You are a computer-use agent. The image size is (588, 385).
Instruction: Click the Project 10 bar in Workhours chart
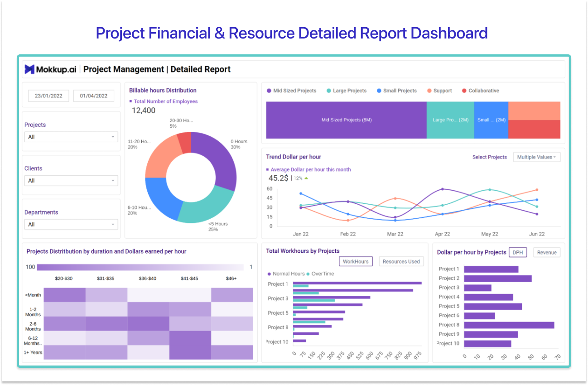299,341
